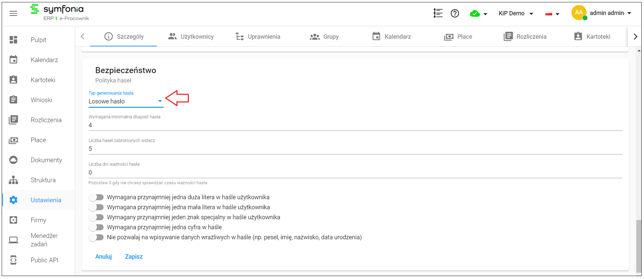Click the left chevron in tab bar

pos(83,36)
